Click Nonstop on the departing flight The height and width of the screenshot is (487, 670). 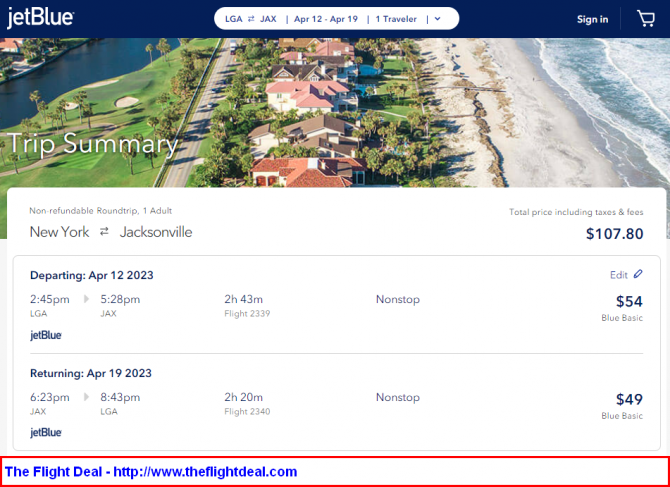pyautogui.click(x=398, y=299)
